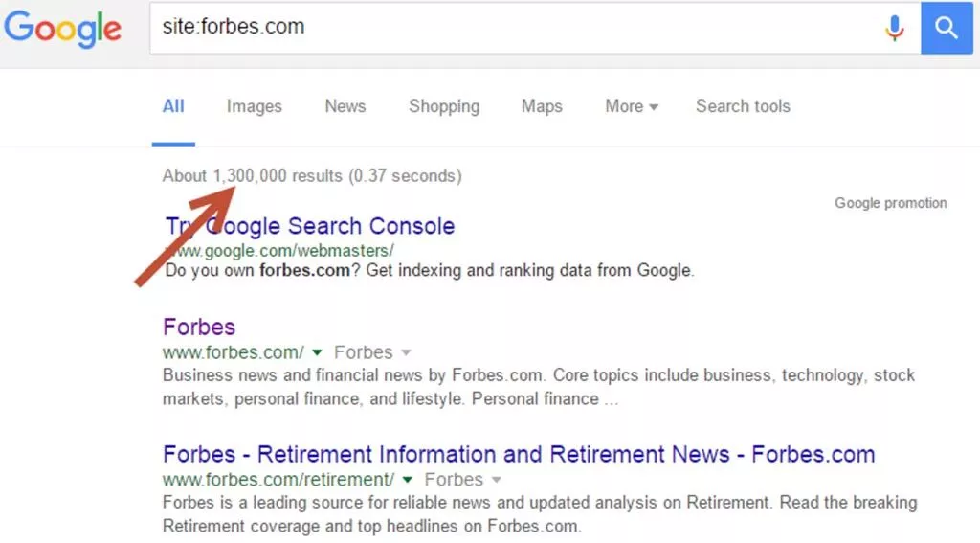
Task: Open Search tools options
Action: tap(743, 106)
